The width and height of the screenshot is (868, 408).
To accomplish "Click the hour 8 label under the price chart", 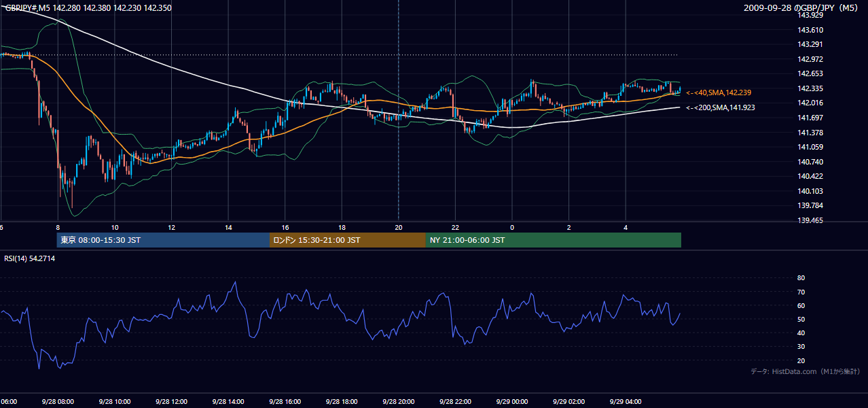I will [58, 228].
